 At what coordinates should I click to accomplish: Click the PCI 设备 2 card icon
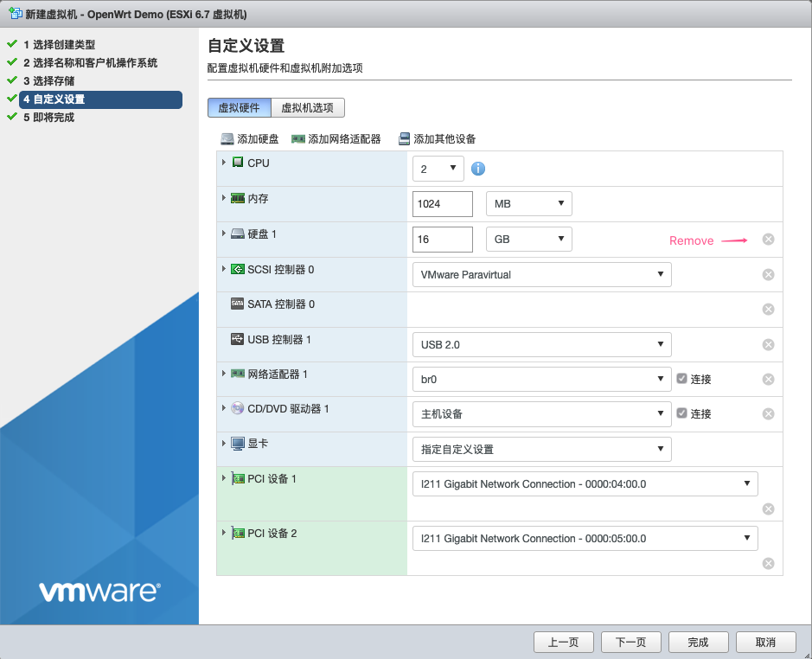[238, 533]
